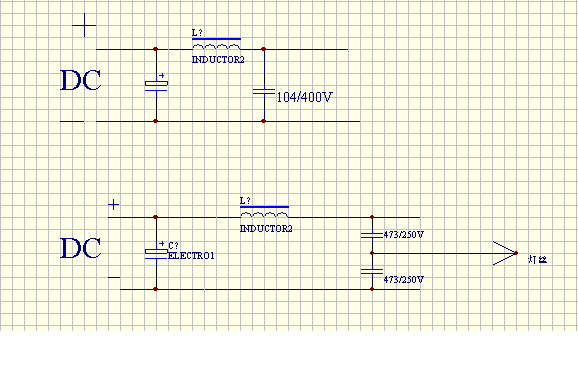Click the junction dot between the 473/250V capacitors
Viewport: 578px width, 384px height.
(x=372, y=253)
